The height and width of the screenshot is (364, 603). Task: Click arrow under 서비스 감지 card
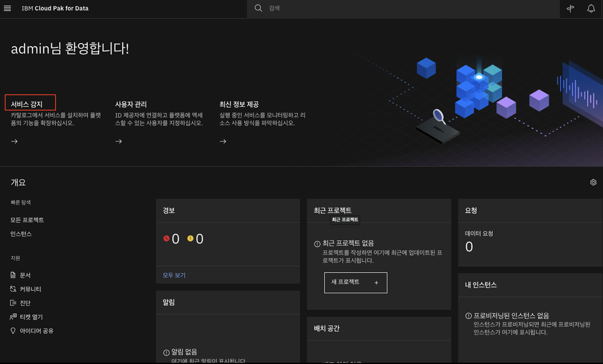tap(14, 141)
